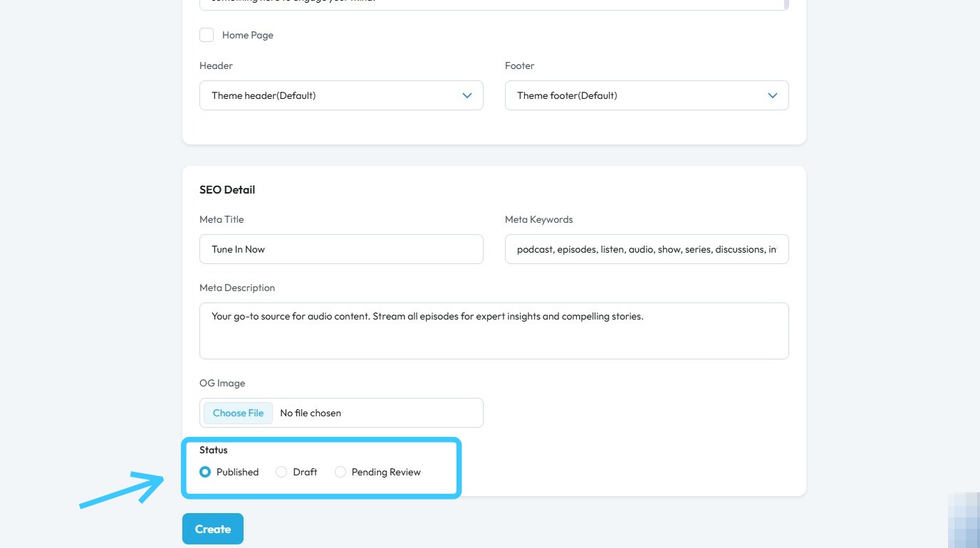This screenshot has width=980, height=548.
Task: Click the "Published" label text
Action: point(237,472)
